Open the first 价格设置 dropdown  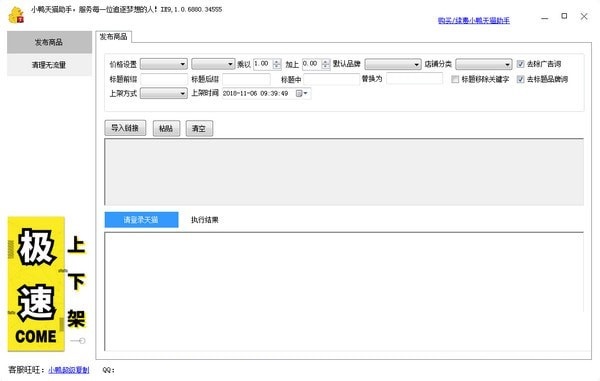click(164, 64)
